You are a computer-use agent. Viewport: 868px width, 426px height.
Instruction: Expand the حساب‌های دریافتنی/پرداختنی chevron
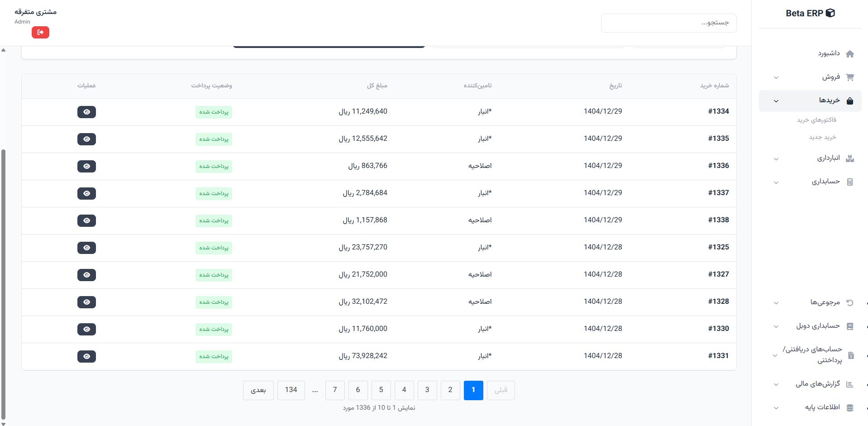click(775, 355)
